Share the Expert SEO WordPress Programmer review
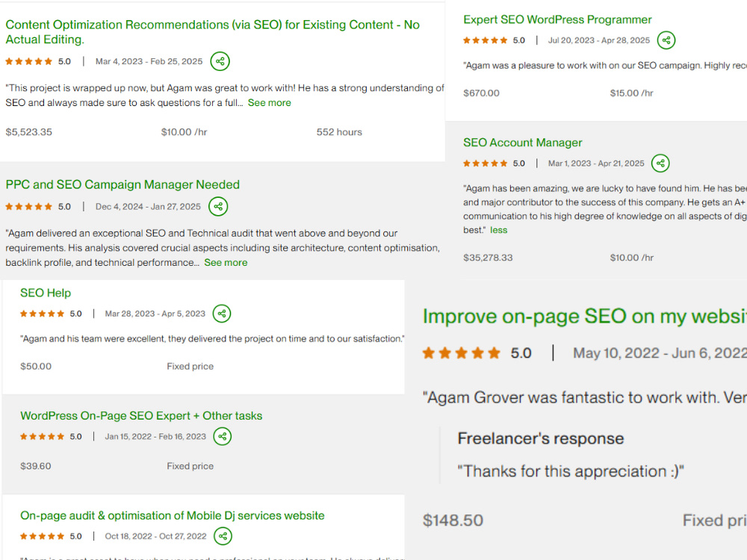 click(666, 40)
